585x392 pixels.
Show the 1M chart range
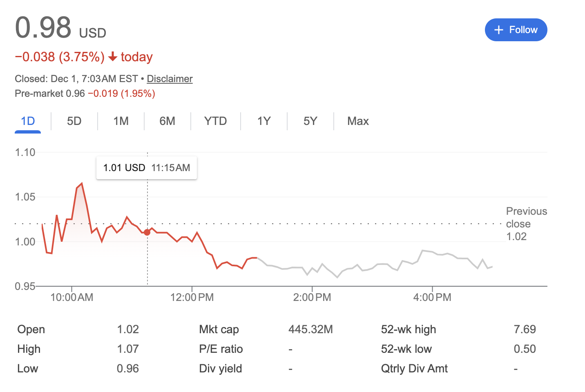pos(121,121)
